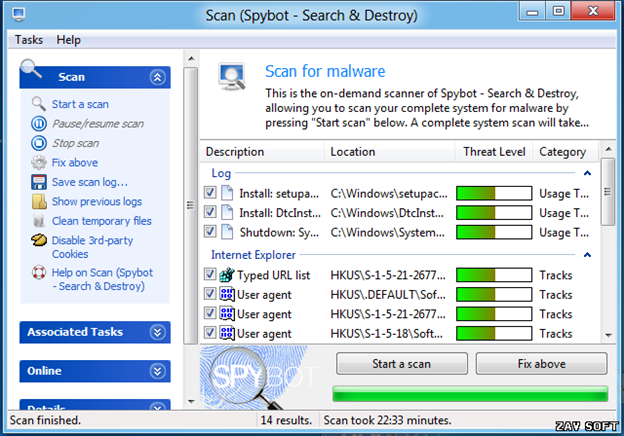Click the Disable 3rd-party Cookies icon
Image resolution: width=624 pixels, height=436 pixels.
coord(39,240)
